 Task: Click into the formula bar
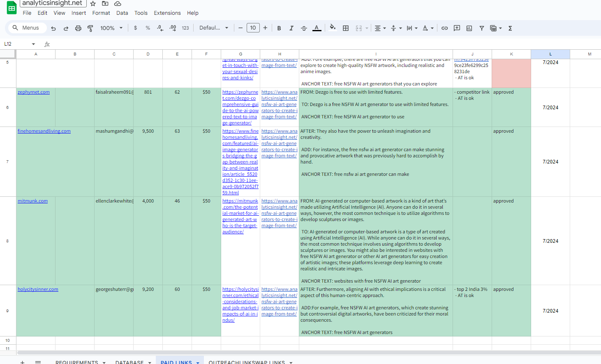tap(325, 44)
